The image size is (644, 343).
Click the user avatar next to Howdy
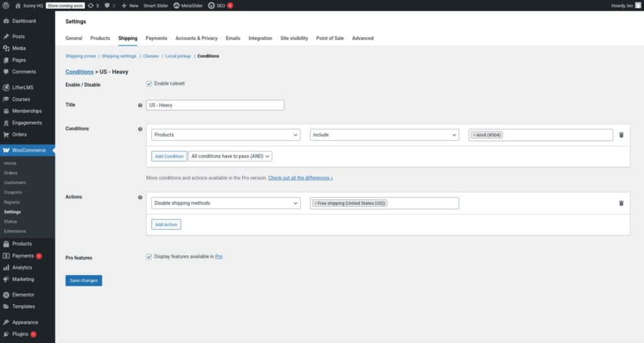(638, 6)
